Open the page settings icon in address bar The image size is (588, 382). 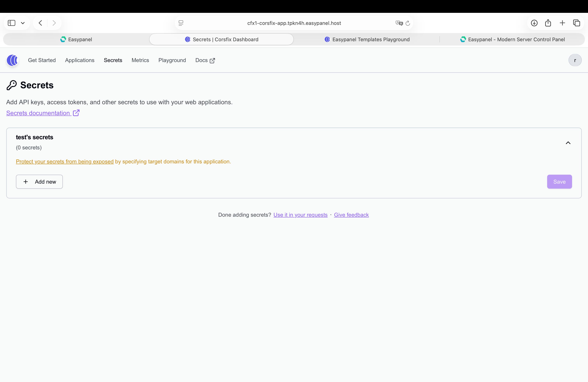pos(181,23)
